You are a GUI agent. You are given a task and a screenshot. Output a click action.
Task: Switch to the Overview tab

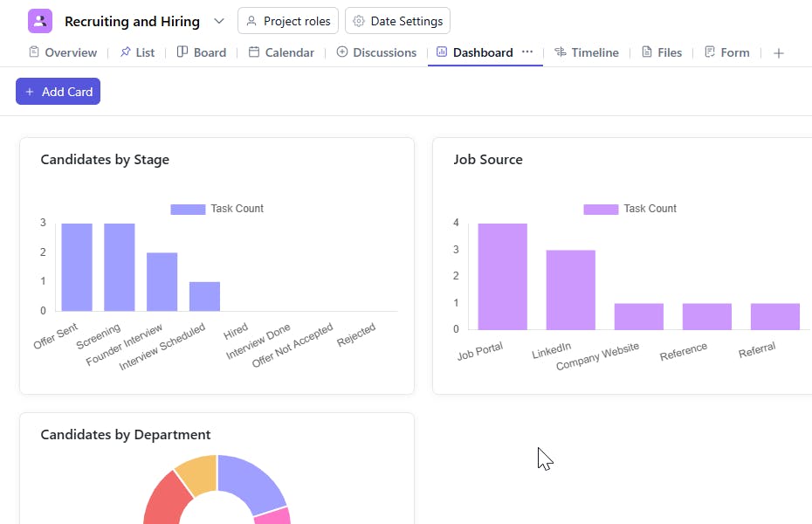pos(63,52)
